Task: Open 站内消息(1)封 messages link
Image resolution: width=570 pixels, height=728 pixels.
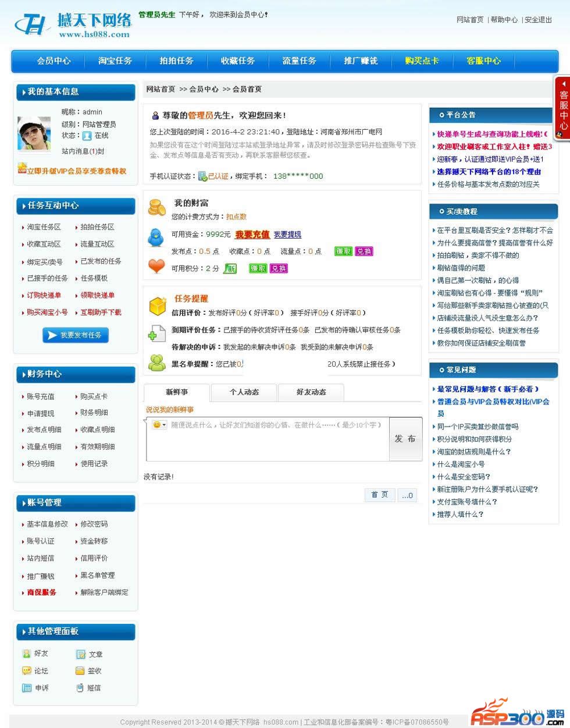Action: [83, 151]
